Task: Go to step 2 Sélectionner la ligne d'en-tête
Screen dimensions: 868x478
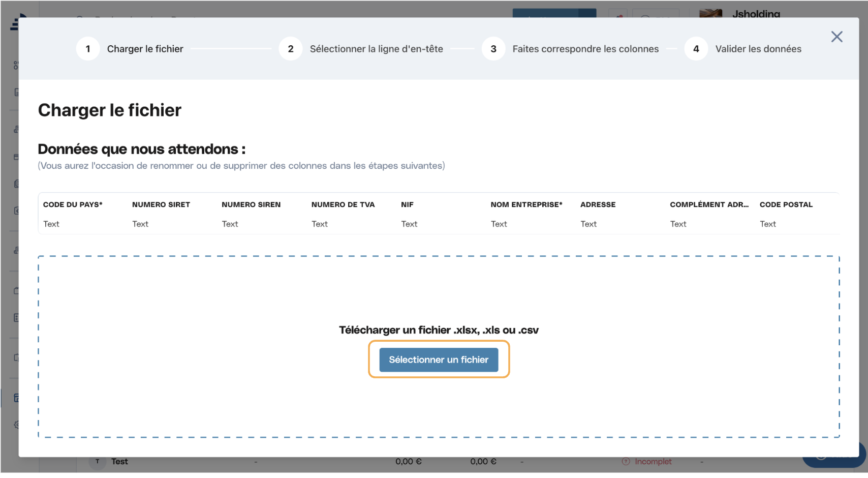Action: (361, 49)
